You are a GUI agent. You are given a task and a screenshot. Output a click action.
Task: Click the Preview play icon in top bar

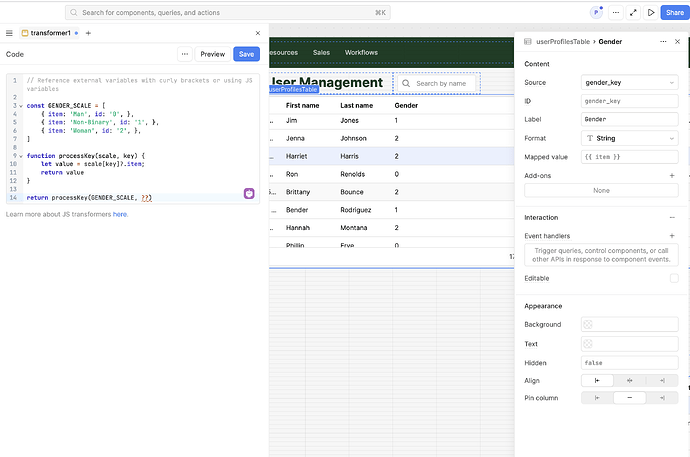[651, 12]
